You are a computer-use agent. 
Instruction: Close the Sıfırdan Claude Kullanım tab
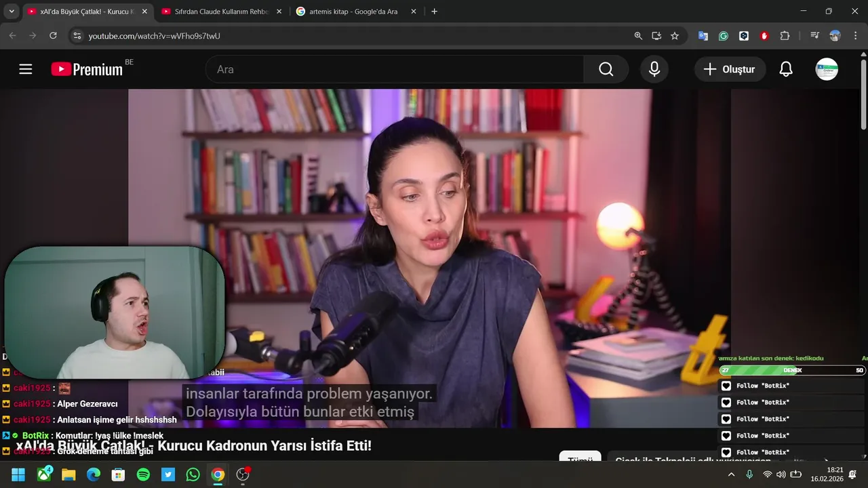(x=279, y=12)
